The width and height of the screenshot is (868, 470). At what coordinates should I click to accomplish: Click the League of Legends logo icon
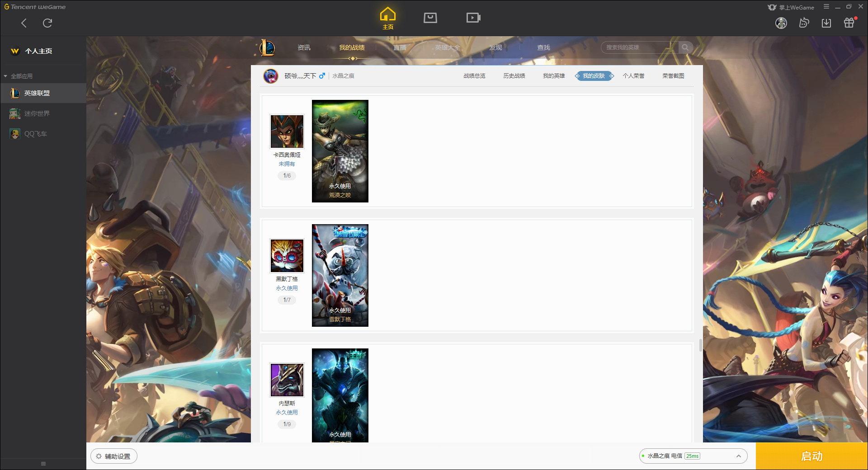267,47
